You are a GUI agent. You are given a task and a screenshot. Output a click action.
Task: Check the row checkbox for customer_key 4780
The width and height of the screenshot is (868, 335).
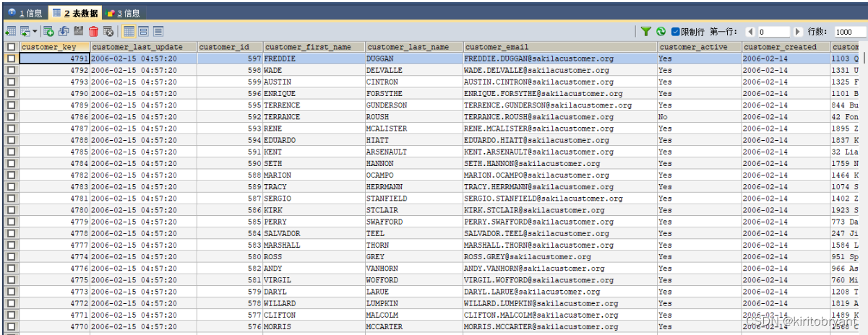point(11,210)
